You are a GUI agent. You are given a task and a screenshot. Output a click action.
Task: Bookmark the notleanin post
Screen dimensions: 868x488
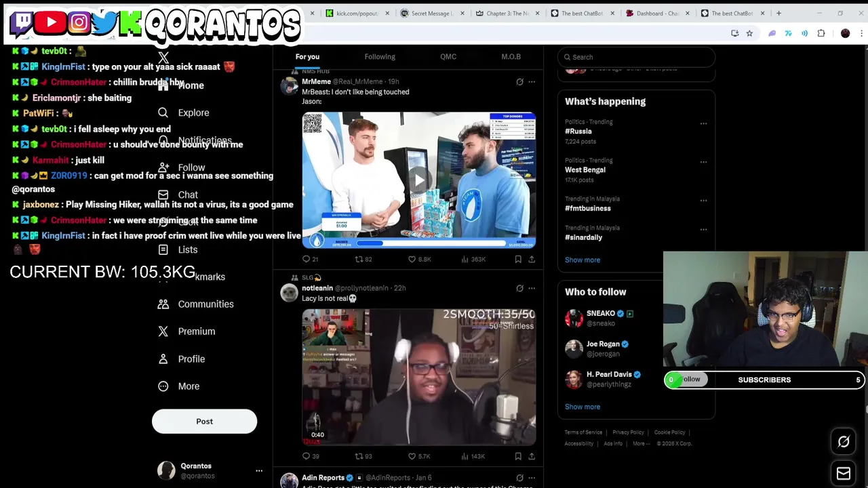518,456
